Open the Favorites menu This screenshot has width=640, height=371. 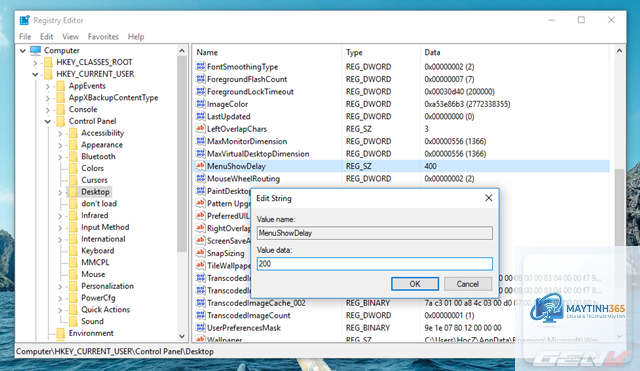103,37
